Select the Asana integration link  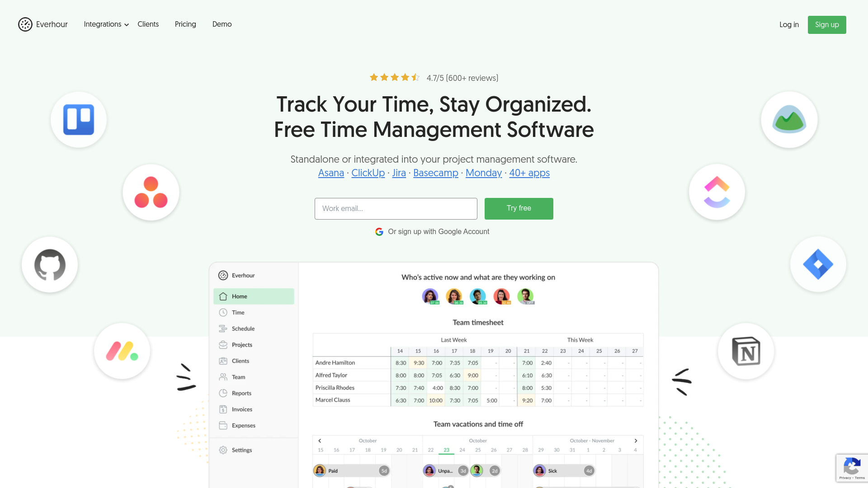click(x=331, y=174)
